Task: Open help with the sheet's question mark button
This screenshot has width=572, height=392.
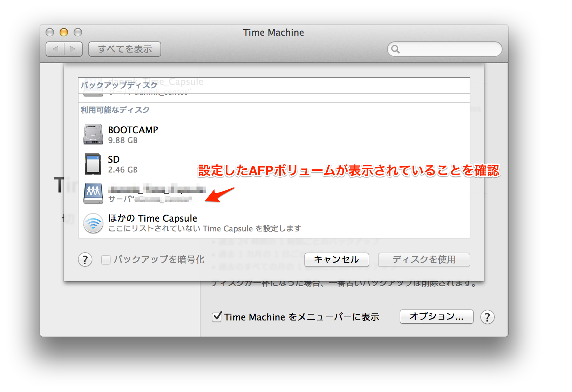Action: (x=85, y=260)
